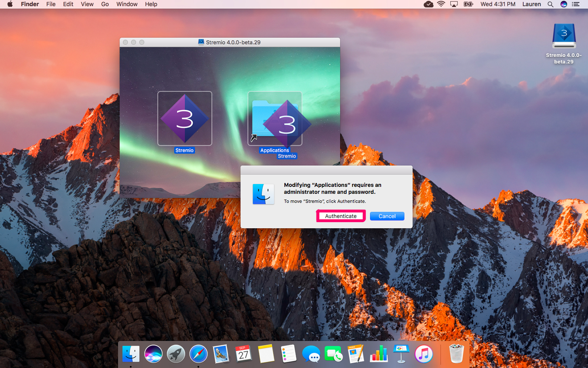Click the Stremio label under the app icon

(184, 150)
